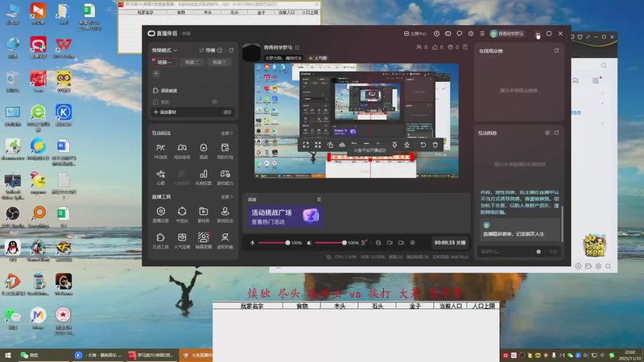The image size is (644, 362).
Task: Open the green screen live icon
Action: tap(204, 241)
